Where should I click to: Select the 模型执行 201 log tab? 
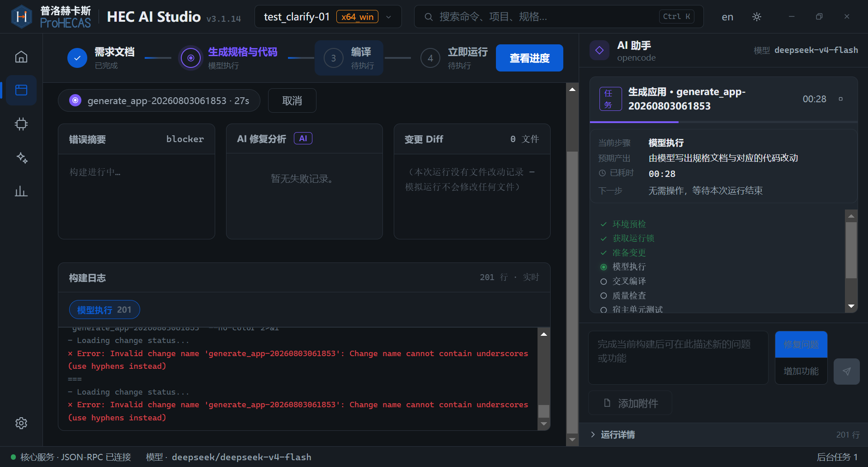click(104, 310)
